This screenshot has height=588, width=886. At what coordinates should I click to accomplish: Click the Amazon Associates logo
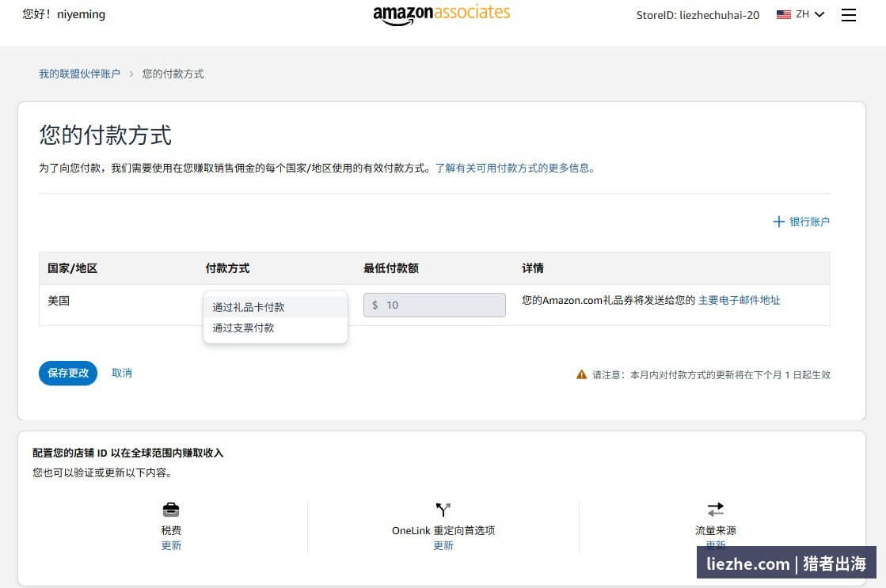tap(441, 15)
